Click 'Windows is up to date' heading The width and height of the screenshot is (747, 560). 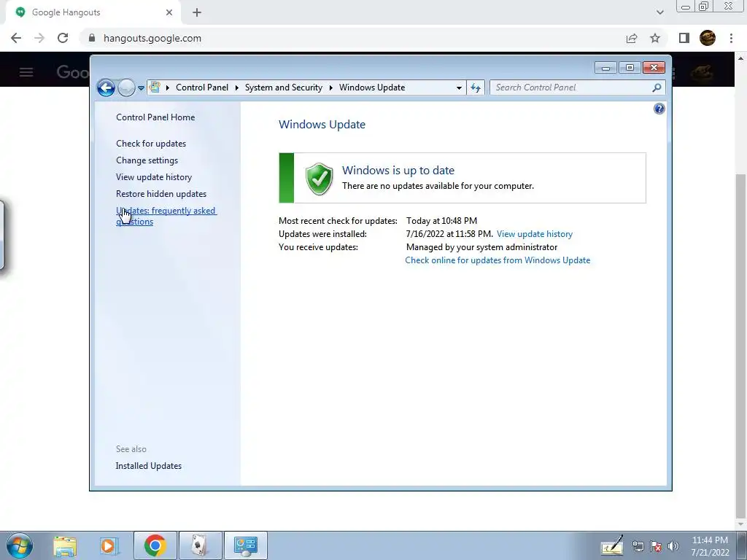click(x=398, y=170)
